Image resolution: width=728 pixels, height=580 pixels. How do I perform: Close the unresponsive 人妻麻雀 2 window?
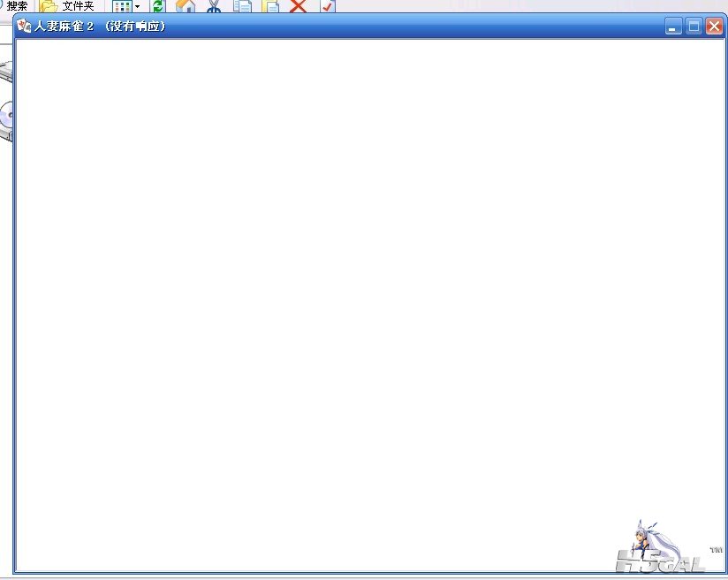[714, 27]
